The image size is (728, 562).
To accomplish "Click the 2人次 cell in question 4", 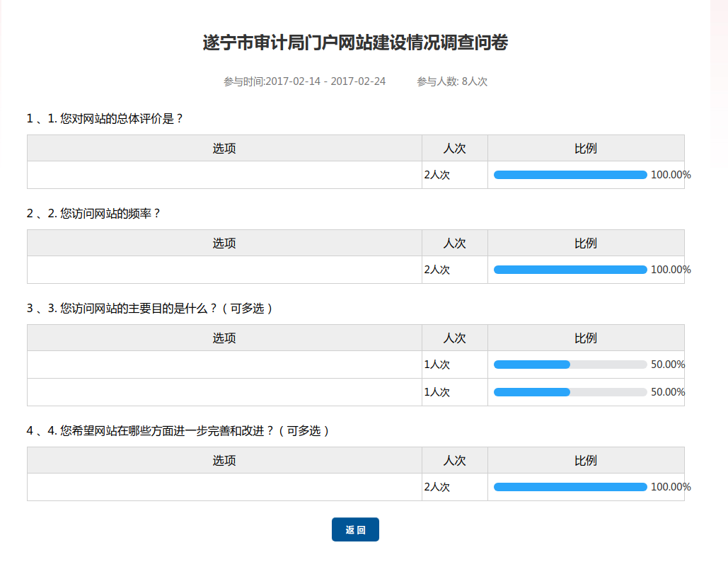I will pyautogui.click(x=437, y=487).
